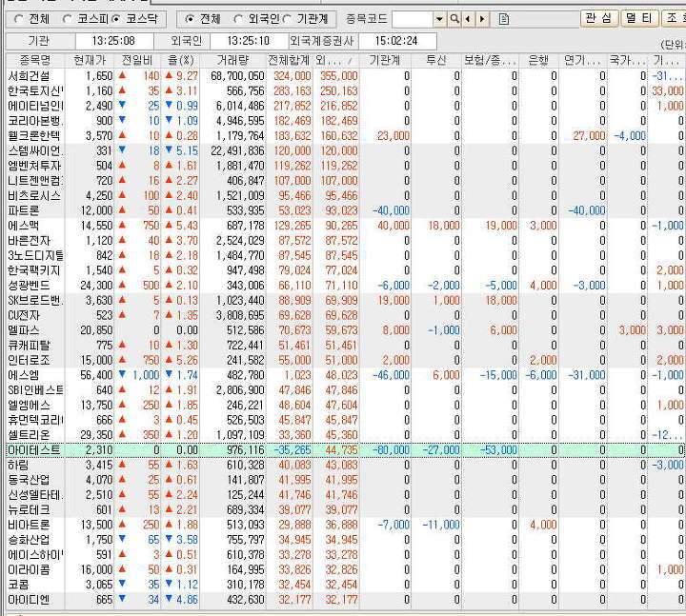Click the 종목코드 input field
The height and width of the screenshot is (616, 686).
(x=413, y=19)
